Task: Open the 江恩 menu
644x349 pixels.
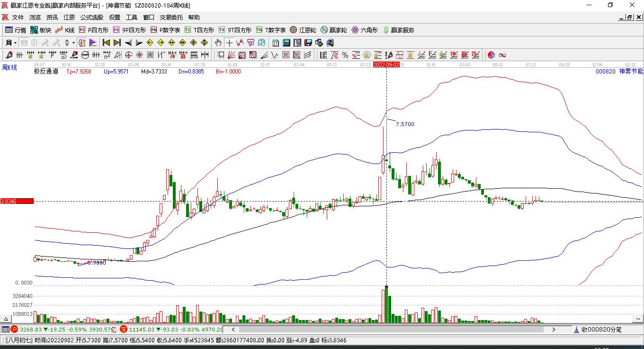Action: coord(69,18)
